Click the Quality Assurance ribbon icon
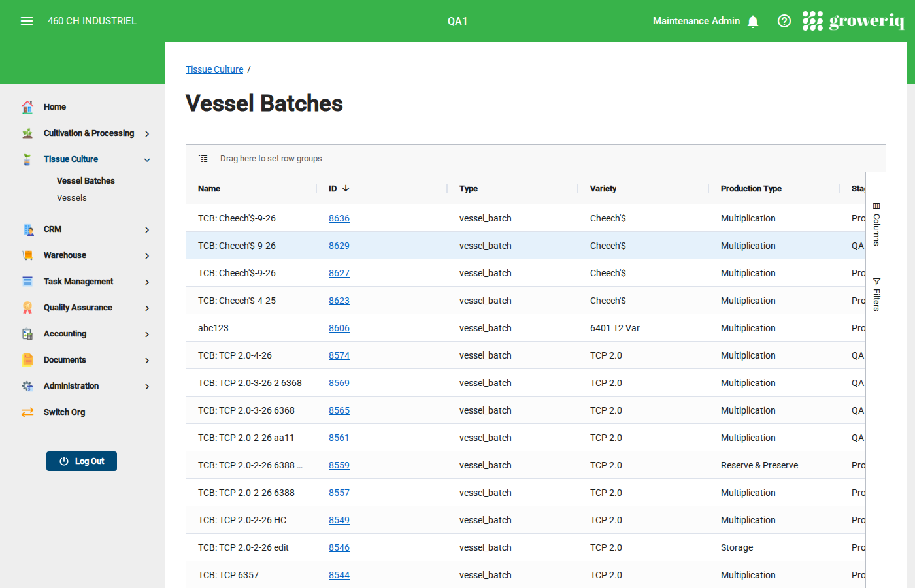915x588 pixels. (x=27, y=308)
